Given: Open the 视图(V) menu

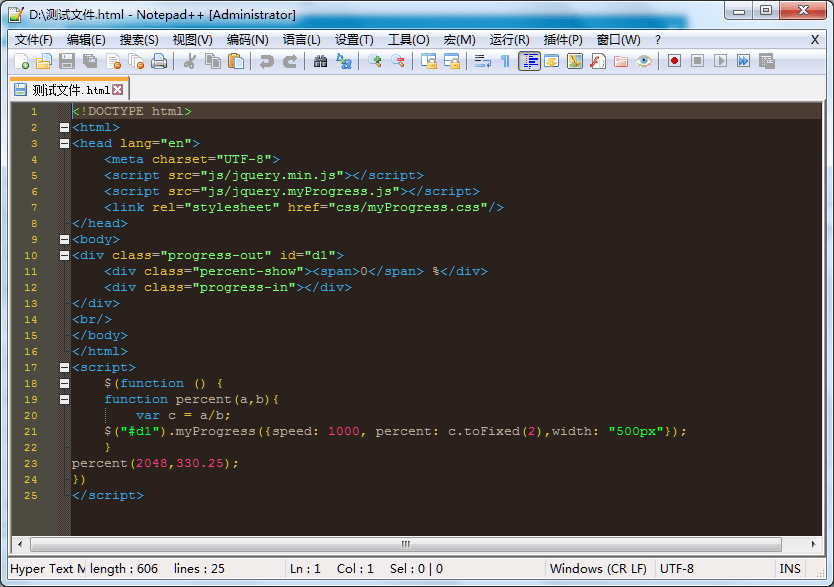Looking at the screenshot, I should (x=193, y=40).
